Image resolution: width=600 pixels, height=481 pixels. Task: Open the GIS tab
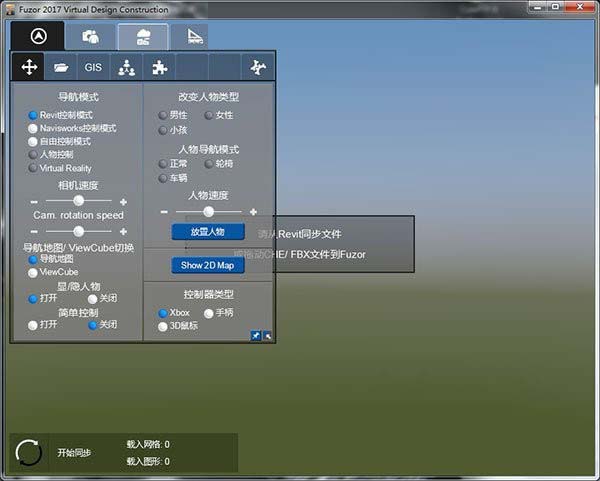(93, 67)
